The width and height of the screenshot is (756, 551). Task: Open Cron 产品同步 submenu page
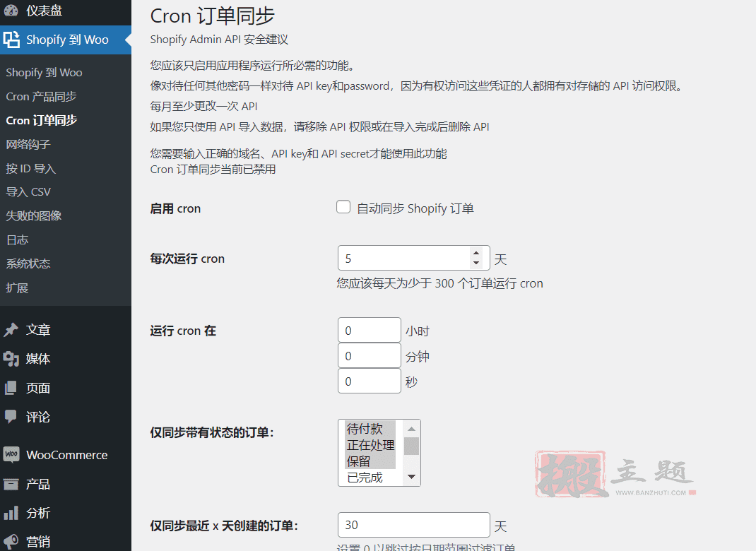pos(41,96)
